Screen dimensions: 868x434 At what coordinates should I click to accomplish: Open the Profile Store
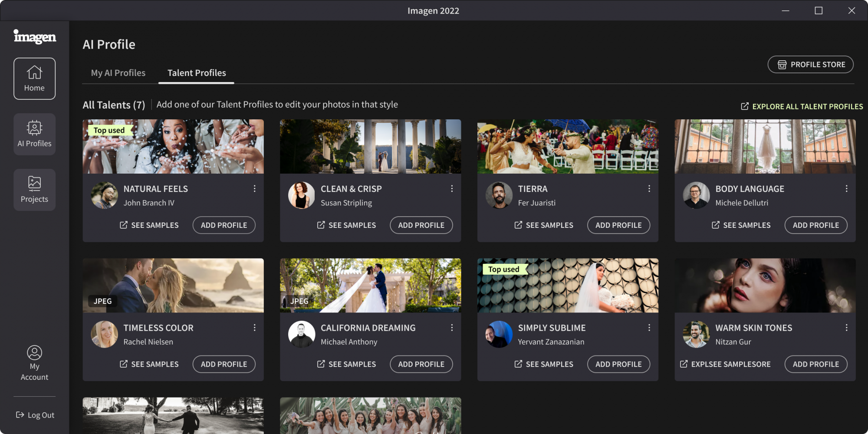tap(810, 64)
